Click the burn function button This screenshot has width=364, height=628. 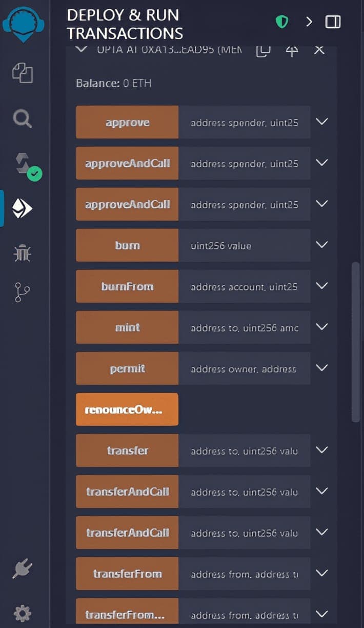pos(127,245)
